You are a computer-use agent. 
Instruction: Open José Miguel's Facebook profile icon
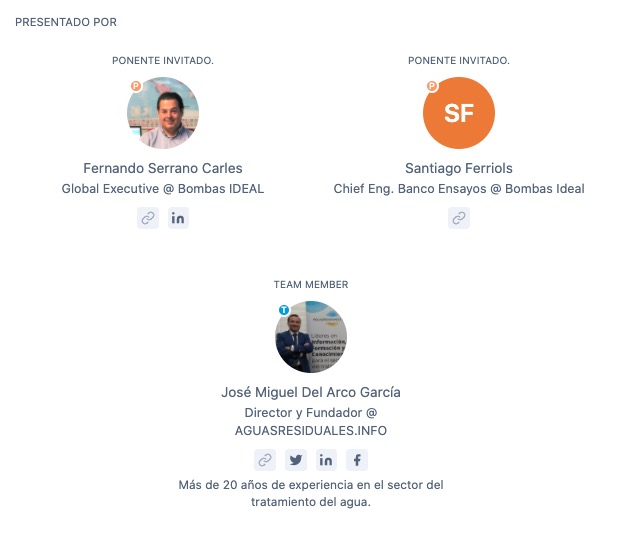pyautogui.click(x=357, y=460)
